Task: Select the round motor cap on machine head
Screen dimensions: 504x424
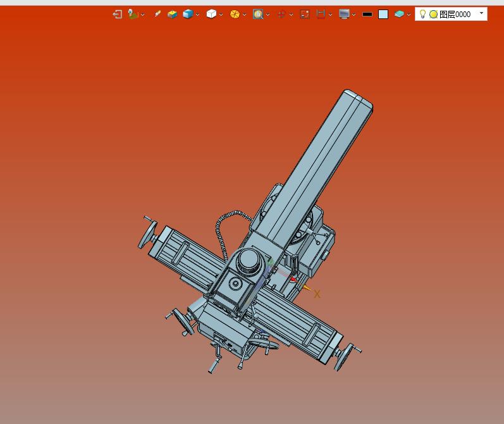Action: click(250, 260)
